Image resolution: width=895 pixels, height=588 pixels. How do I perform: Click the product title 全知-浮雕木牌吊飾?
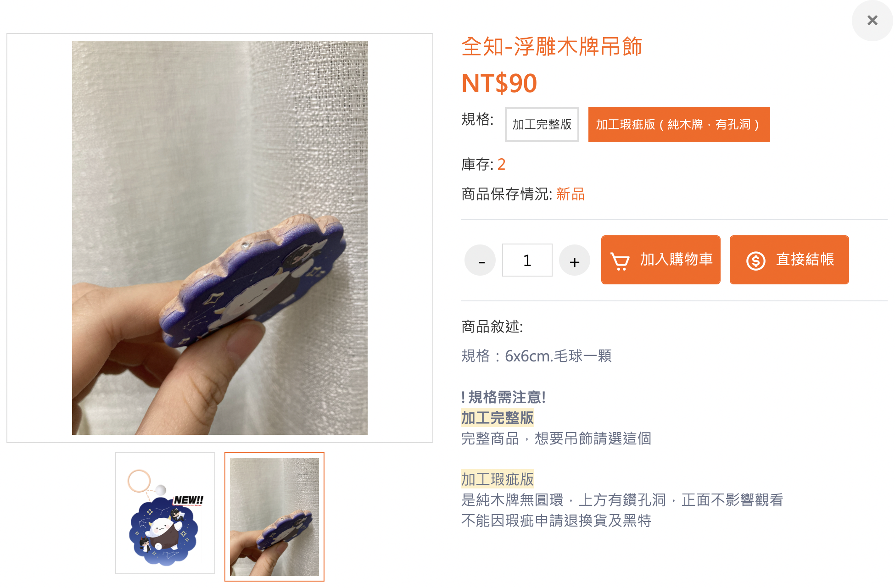[x=552, y=47]
